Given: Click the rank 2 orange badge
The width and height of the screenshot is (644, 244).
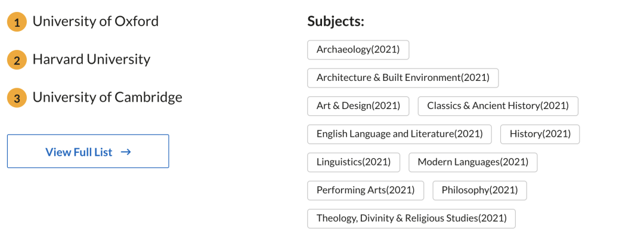Looking at the screenshot, I should (17, 60).
